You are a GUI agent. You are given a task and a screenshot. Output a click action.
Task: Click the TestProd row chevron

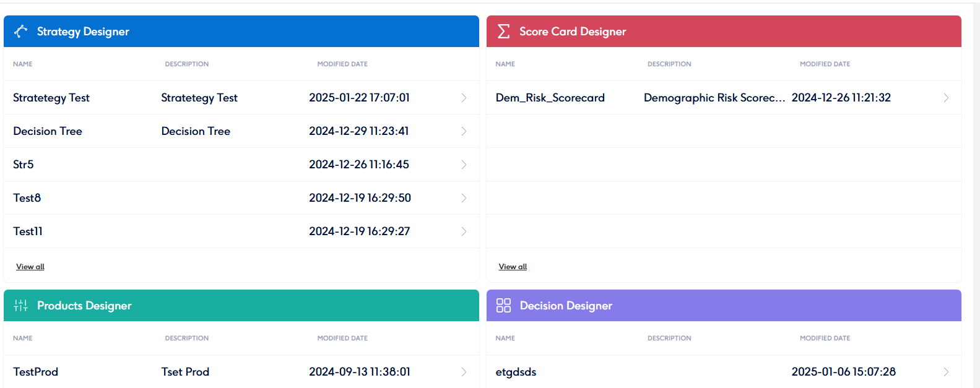464,372
